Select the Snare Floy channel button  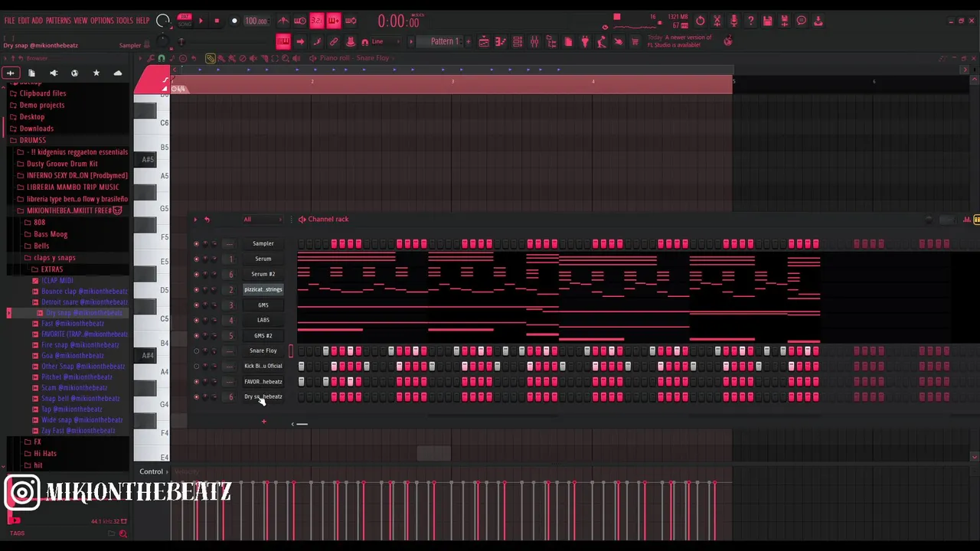pos(263,350)
